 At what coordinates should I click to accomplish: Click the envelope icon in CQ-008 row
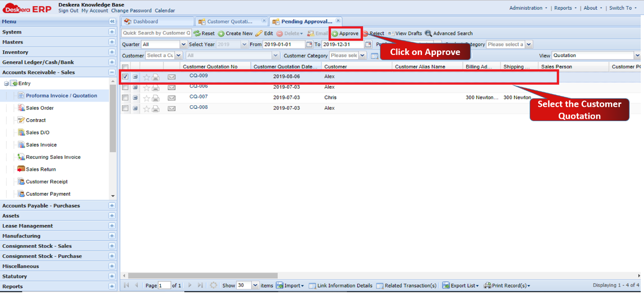(x=172, y=109)
